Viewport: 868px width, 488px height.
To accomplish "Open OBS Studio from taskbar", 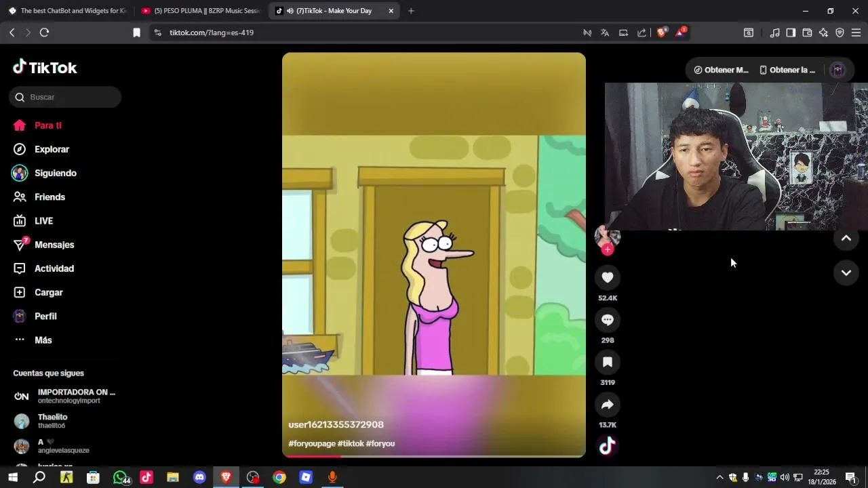I will 253,477.
